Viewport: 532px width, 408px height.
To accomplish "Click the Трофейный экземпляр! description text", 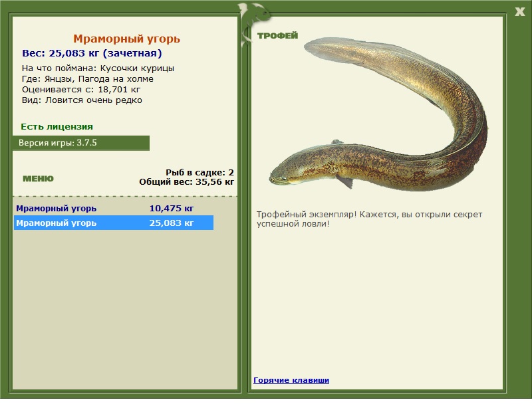I will 369,219.
